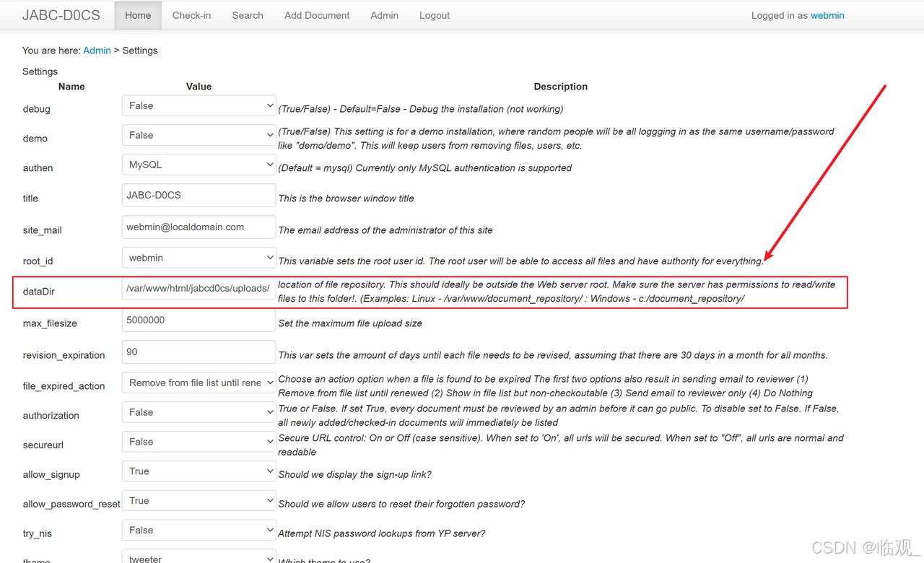Open the demo setting dropdown
Image resolution: width=924 pixels, height=563 pixels.
click(x=199, y=135)
